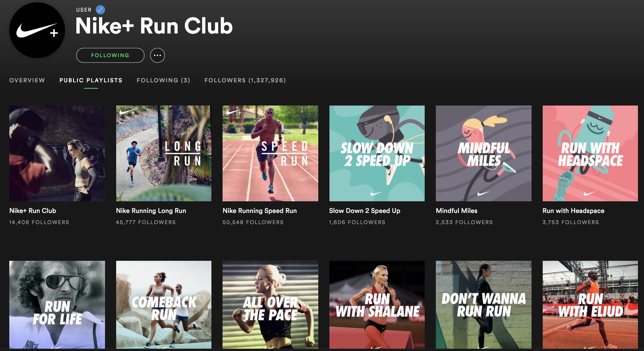Image resolution: width=644 pixels, height=351 pixels.
Task: Click the 'Mindful Miles' title link
Action: pos(457,211)
